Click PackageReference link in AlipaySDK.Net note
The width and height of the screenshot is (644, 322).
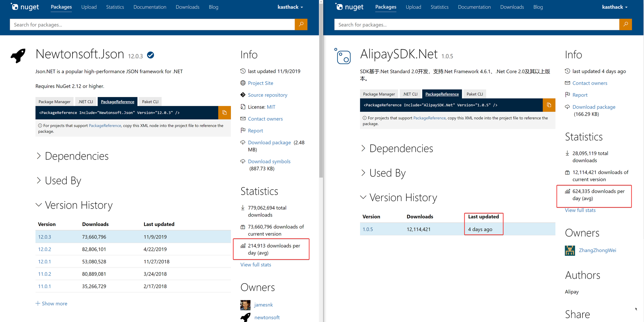coord(430,118)
